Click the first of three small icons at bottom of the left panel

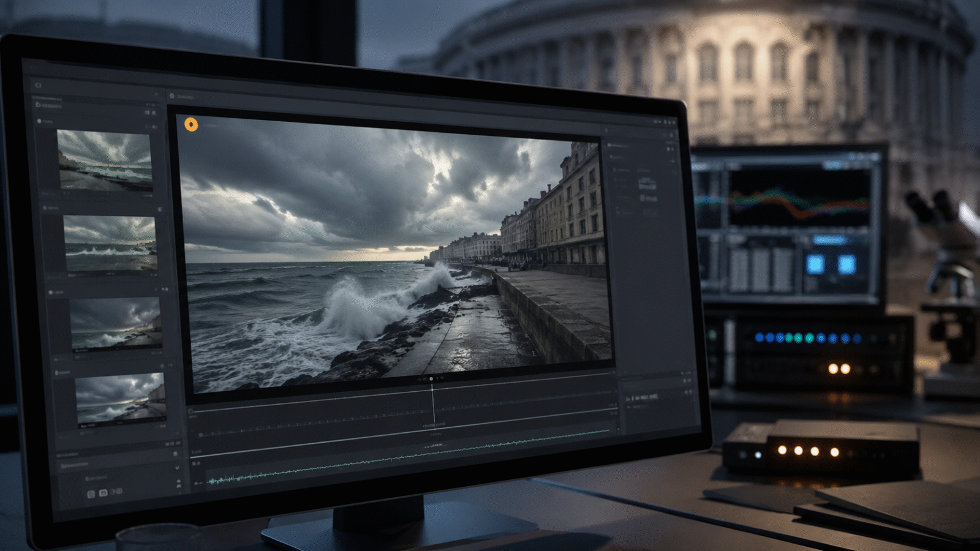[x=91, y=493]
